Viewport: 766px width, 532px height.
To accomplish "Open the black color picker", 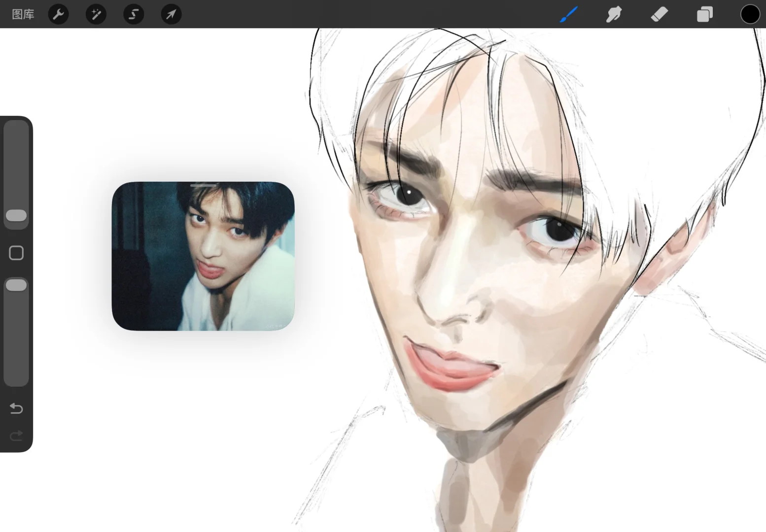I will pos(750,14).
